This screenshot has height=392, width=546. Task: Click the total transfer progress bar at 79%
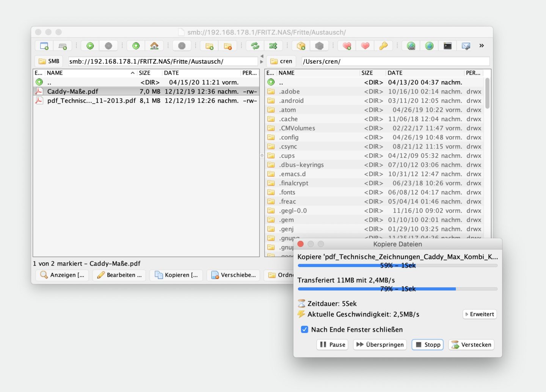pyautogui.click(x=397, y=289)
